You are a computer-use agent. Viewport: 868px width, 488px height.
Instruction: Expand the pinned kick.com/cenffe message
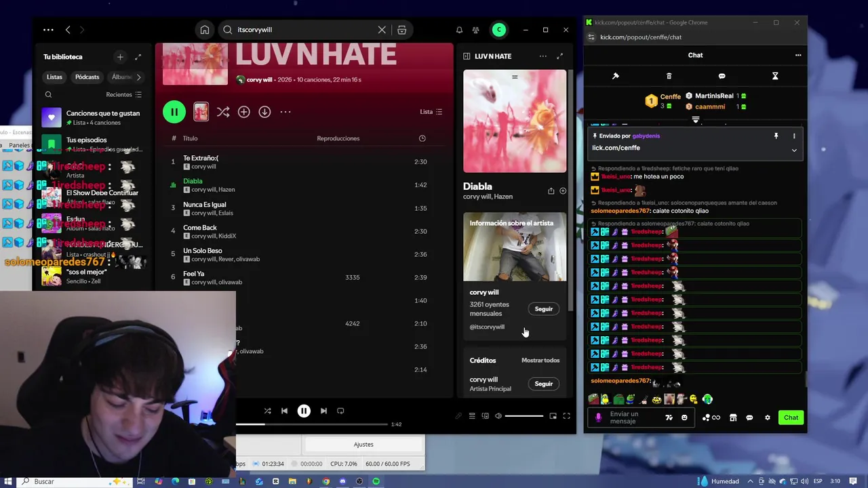(794, 150)
